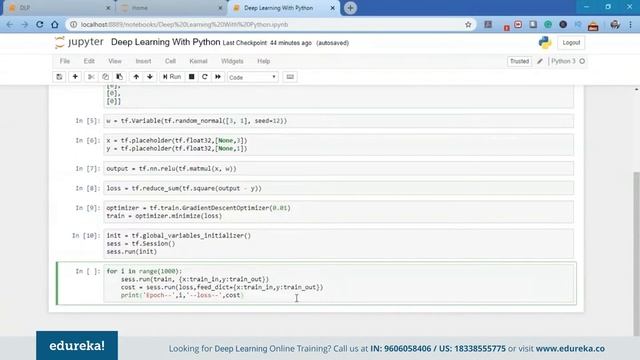This screenshot has height=360, width=640.
Task: Reload the browser page
Action: click(40, 24)
